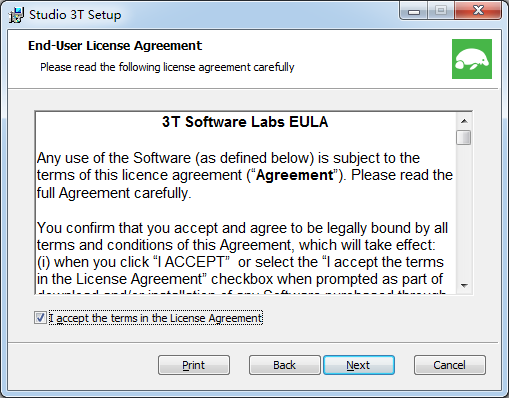Go back to the previous setup step

284,365
